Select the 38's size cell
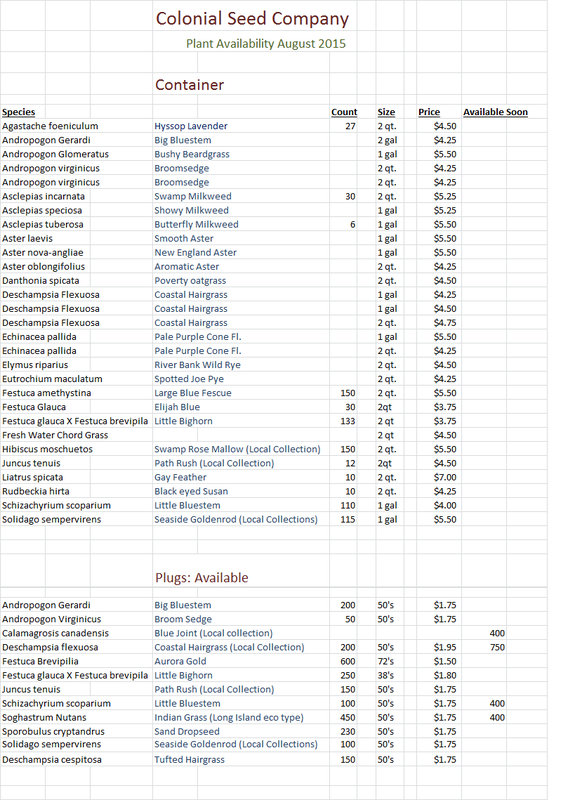575x800 pixels. (386, 675)
